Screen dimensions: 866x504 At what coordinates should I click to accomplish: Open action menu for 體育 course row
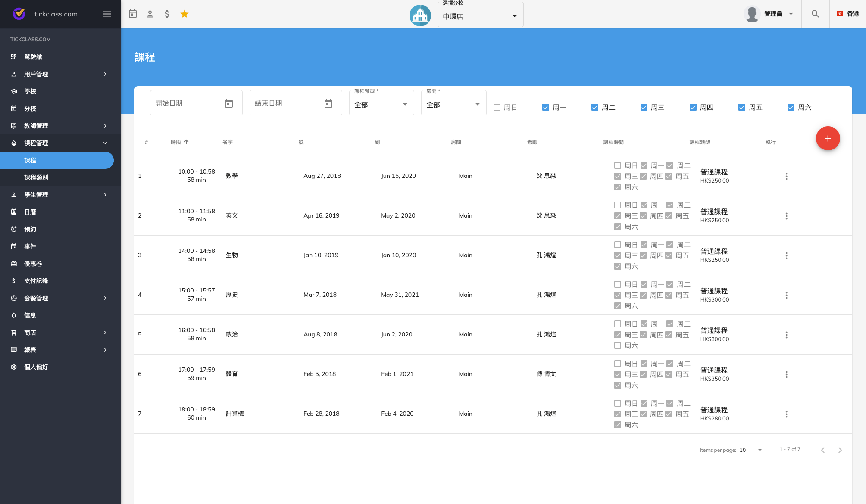(786, 374)
